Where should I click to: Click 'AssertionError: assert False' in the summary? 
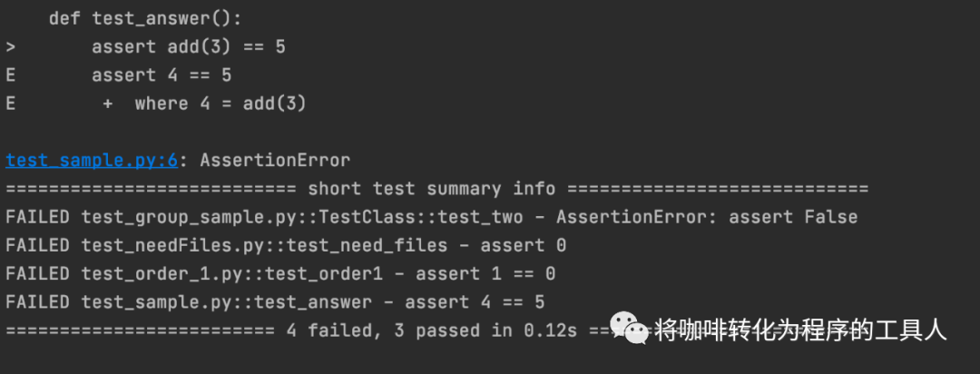(x=707, y=217)
